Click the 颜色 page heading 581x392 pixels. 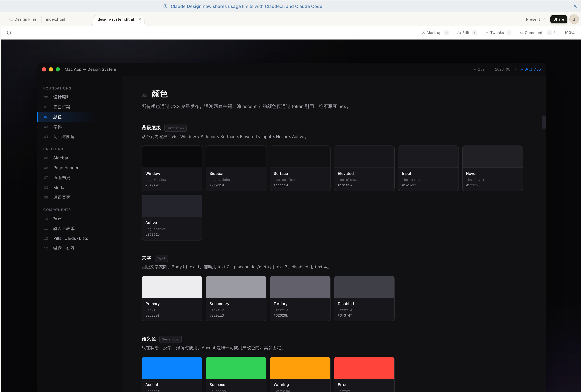[x=159, y=94]
